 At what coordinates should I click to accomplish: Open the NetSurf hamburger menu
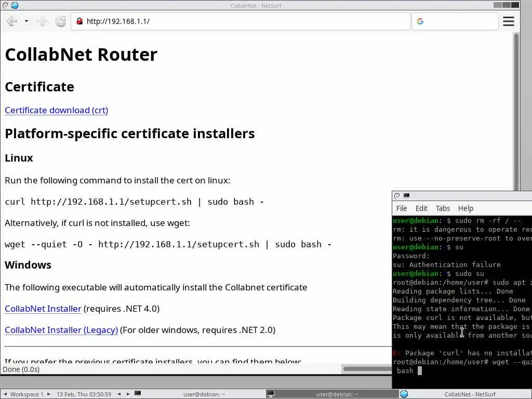[x=508, y=21]
